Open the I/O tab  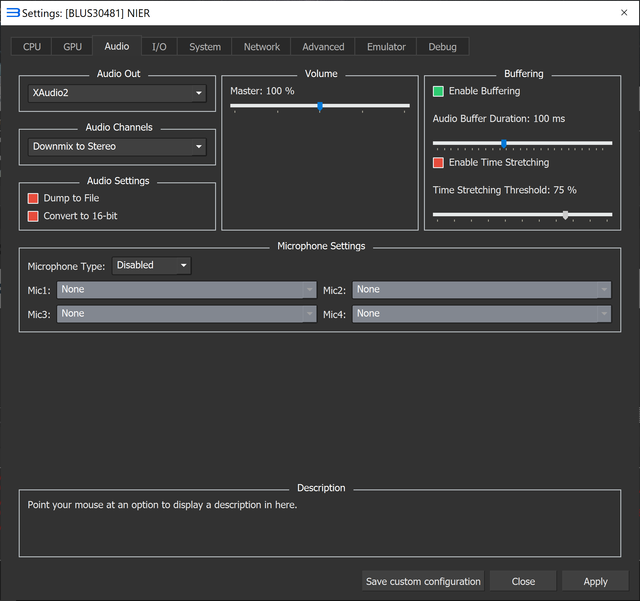159,47
